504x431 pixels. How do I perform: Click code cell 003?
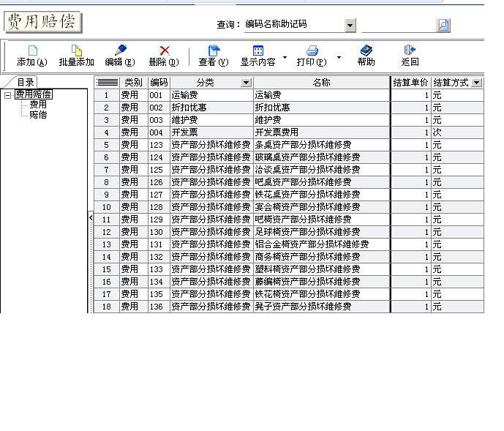point(159,120)
